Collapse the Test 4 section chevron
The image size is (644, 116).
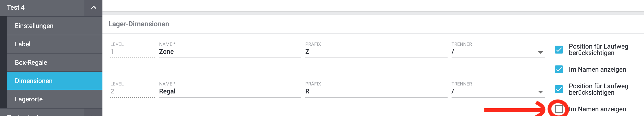(x=93, y=7)
